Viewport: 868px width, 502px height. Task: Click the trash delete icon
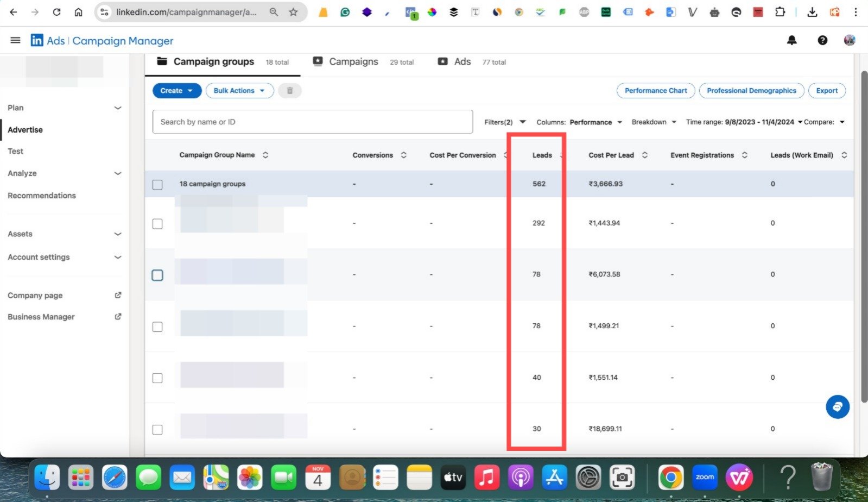coord(289,91)
